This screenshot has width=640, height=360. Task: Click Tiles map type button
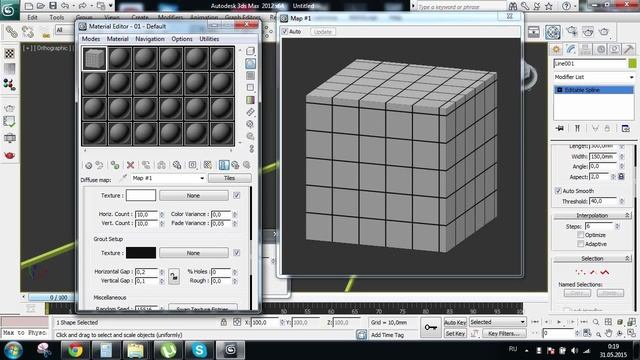(229, 178)
